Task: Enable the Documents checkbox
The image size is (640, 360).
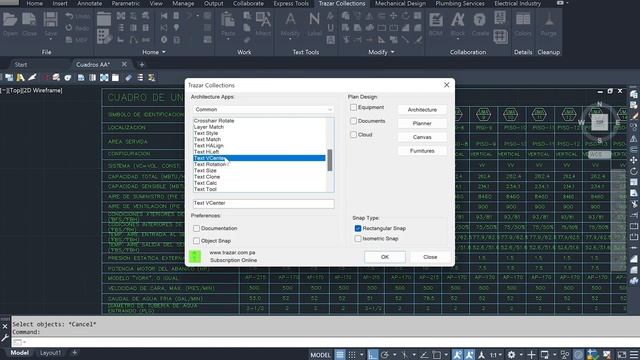Action: tap(353, 121)
